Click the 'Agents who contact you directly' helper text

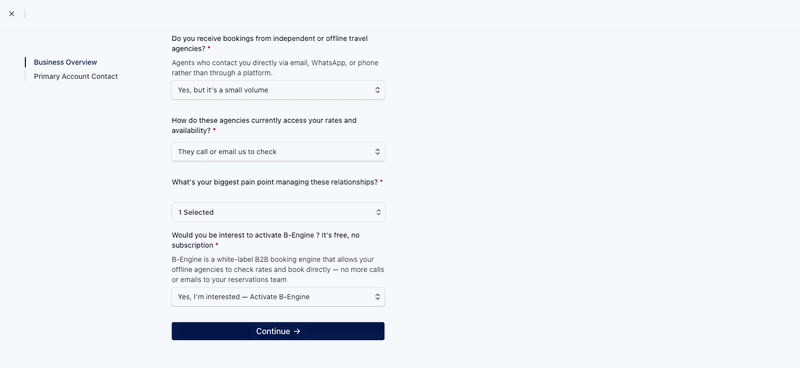275,68
